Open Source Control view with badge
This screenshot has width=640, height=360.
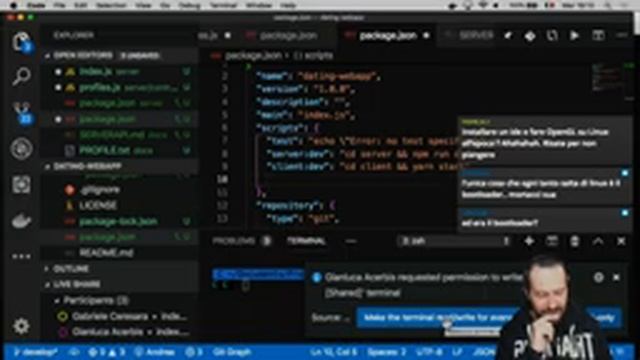22,113
